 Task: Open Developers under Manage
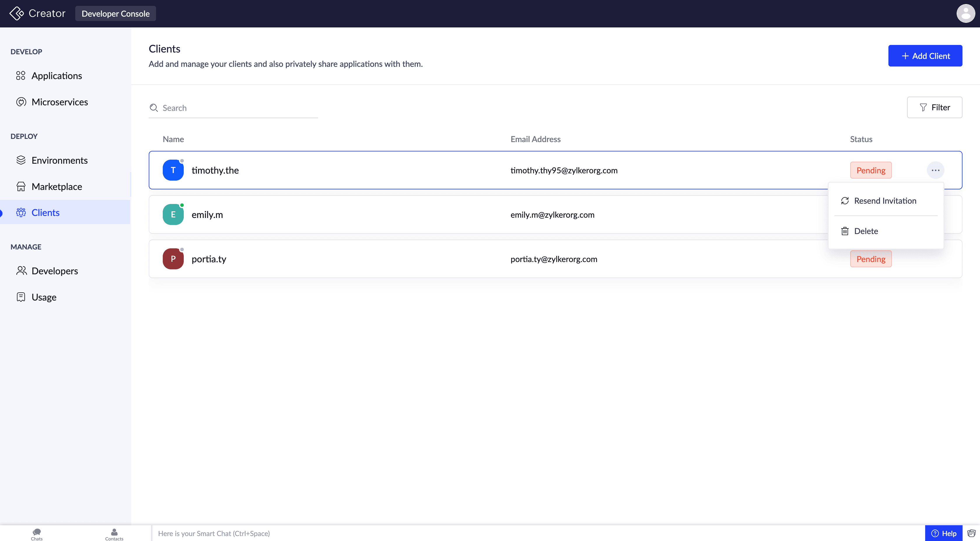[x=55, y=271]
